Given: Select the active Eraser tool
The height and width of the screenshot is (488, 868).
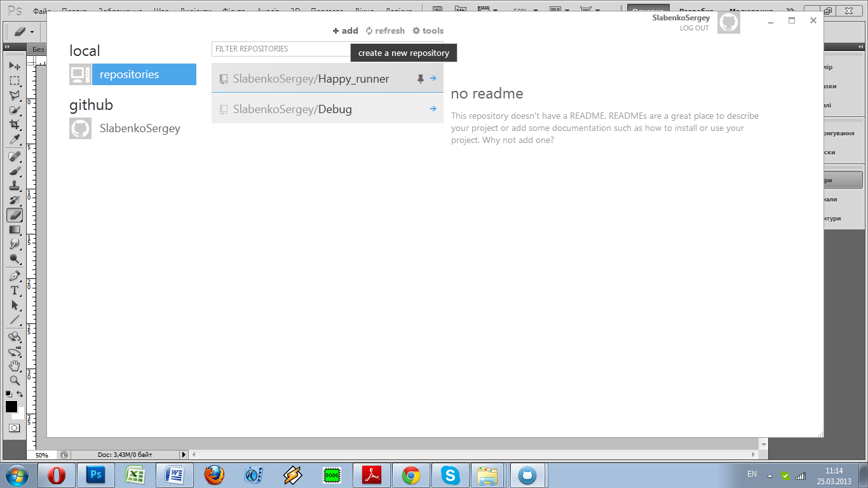Looking at the screenshot, I should 15,215.
